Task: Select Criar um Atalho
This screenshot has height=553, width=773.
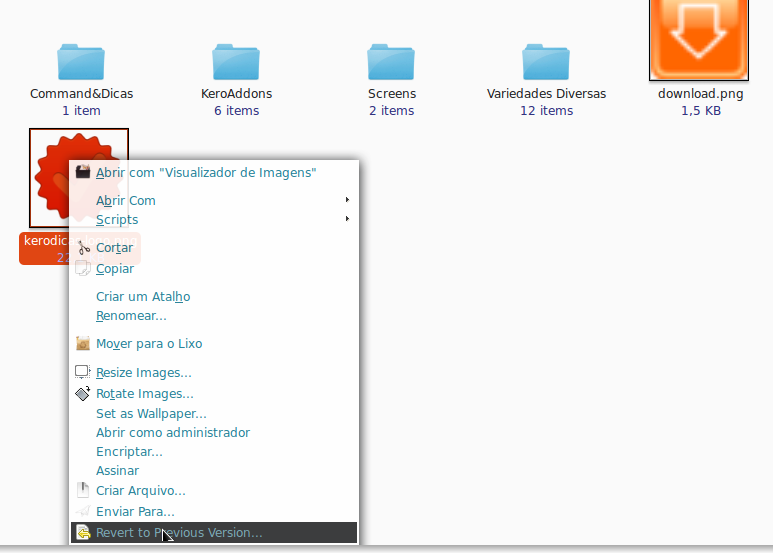Action: coord(214,297)
